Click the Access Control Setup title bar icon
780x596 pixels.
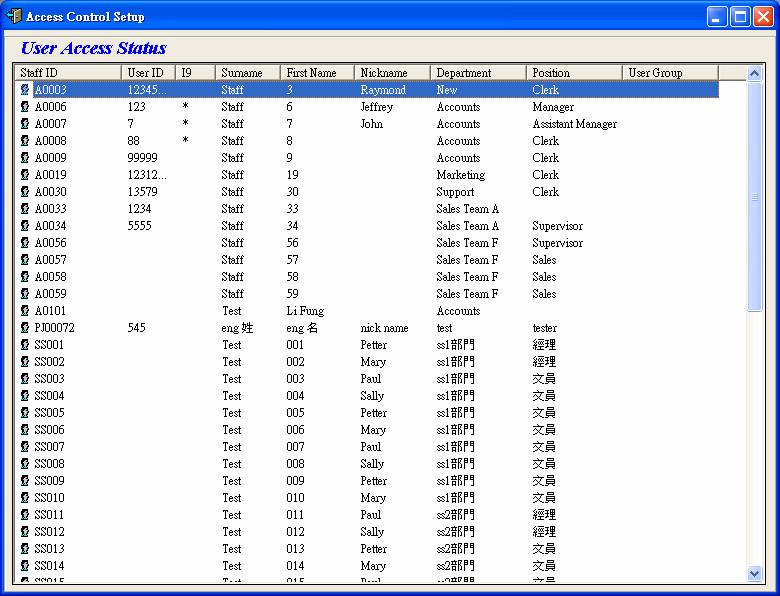pyautogui.click(x=14, y=16)
